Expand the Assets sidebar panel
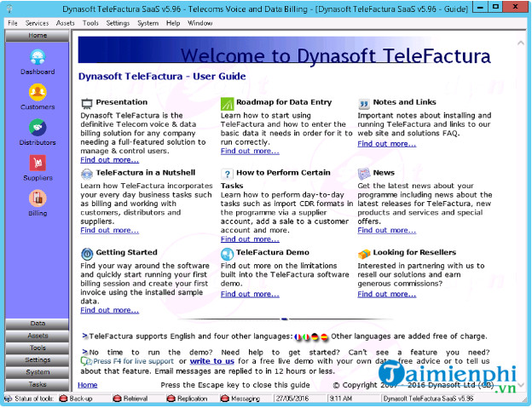 38,336
